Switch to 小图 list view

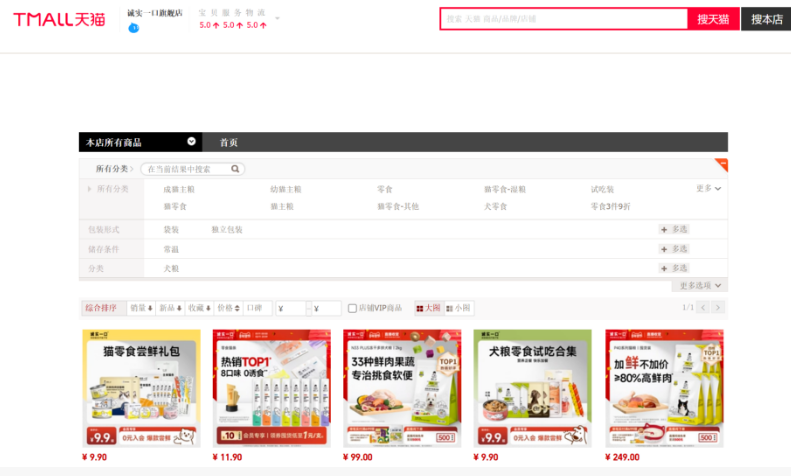458,308
